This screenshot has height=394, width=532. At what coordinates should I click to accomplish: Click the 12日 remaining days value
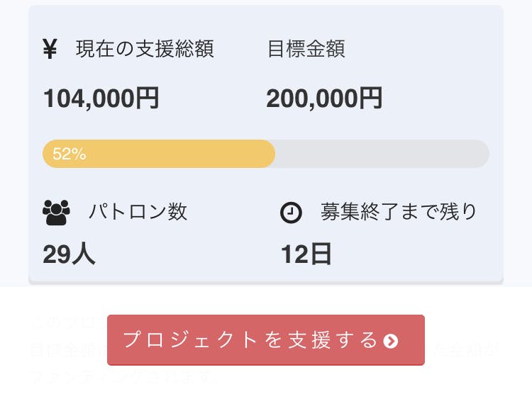coord(306,254)
